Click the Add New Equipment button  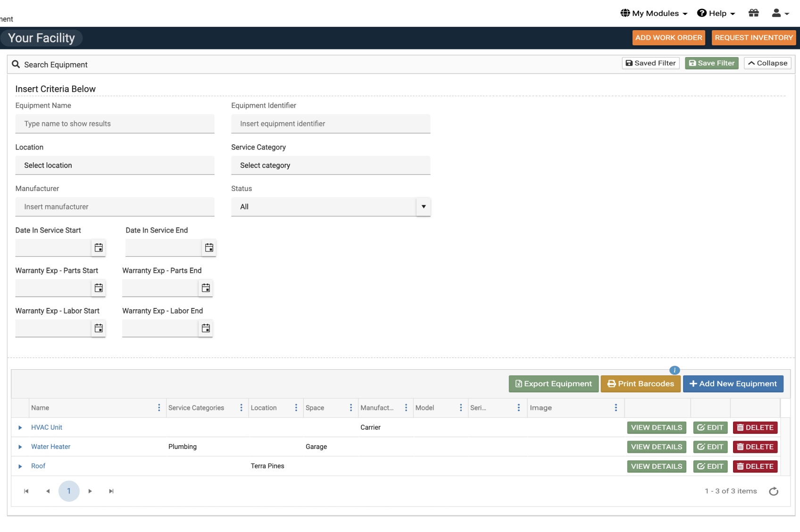click(x=733, y=383)
